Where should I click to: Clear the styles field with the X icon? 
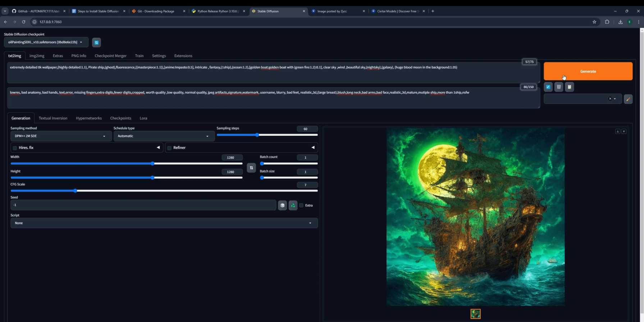pos(610,99)
